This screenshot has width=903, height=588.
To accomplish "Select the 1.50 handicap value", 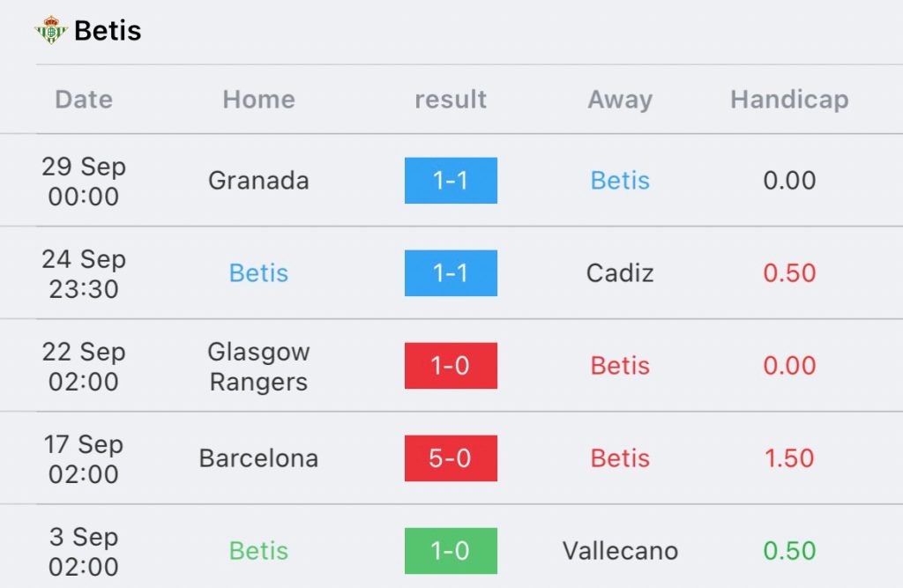I will coord(789,458).
